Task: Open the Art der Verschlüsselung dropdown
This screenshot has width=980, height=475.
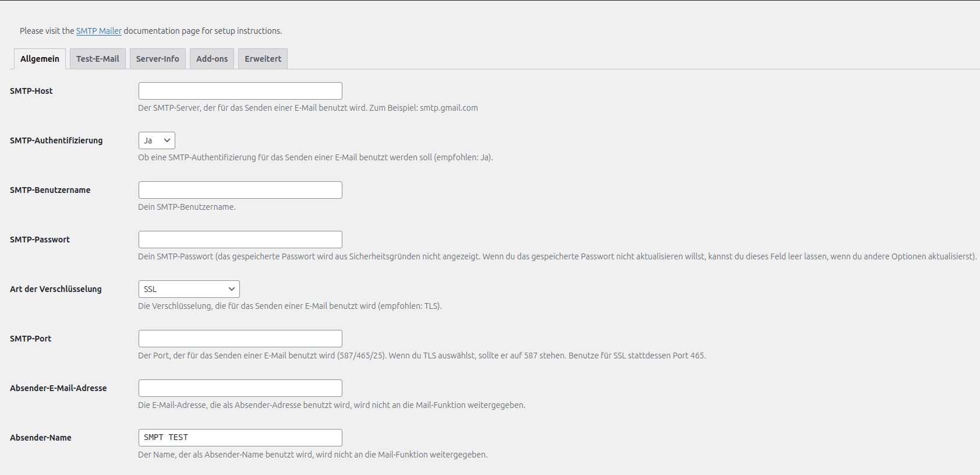Action: [x=189, y=289]
